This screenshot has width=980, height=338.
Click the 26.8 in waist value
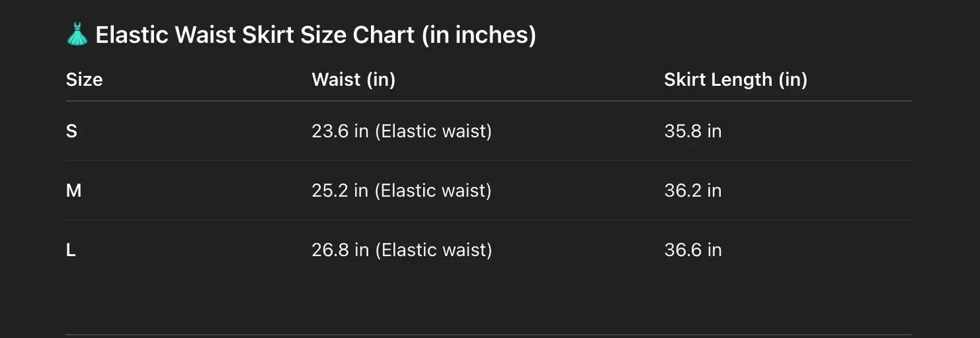(340, 250)
